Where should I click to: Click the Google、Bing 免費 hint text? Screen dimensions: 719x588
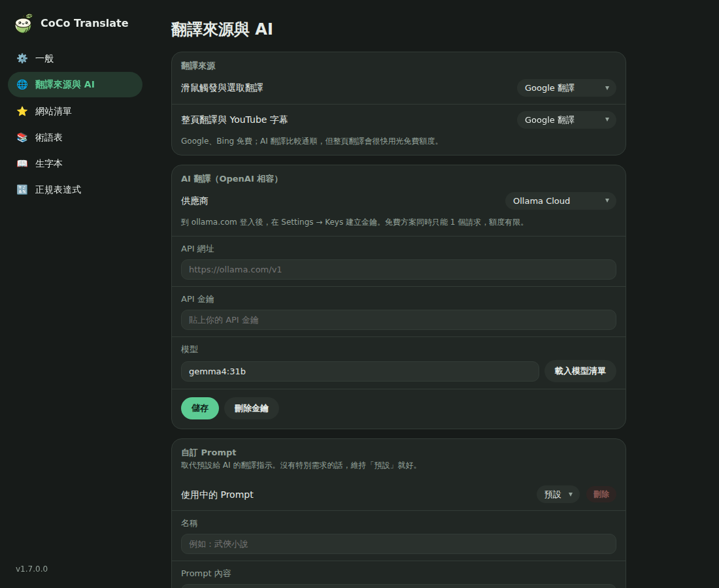click(x=312, y=141)
